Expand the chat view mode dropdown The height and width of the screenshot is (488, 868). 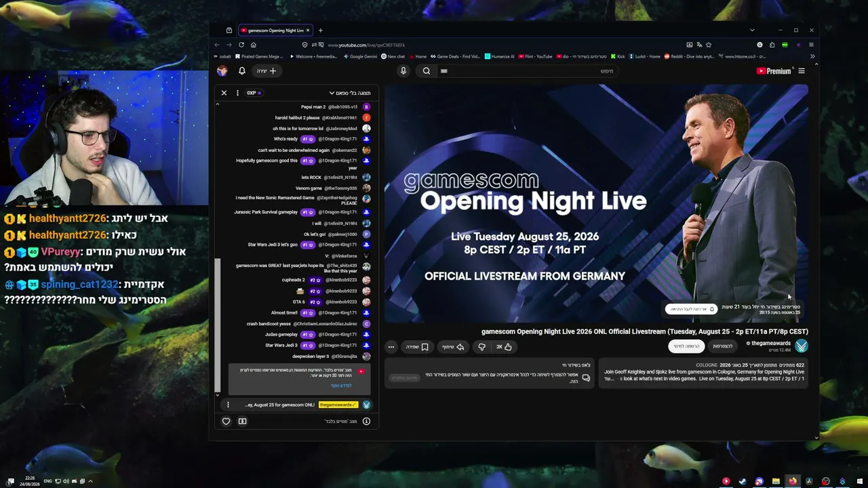350,93
